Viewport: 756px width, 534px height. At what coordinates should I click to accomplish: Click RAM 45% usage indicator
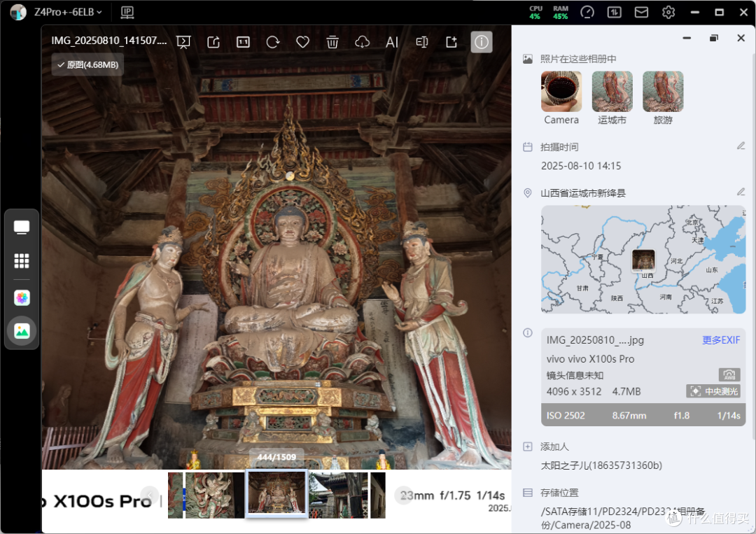click(560, 12)
